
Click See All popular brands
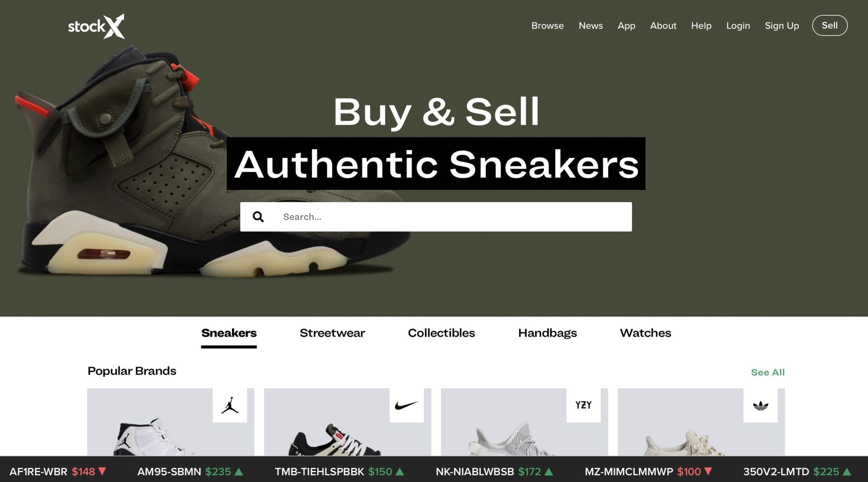click(768, 372)
